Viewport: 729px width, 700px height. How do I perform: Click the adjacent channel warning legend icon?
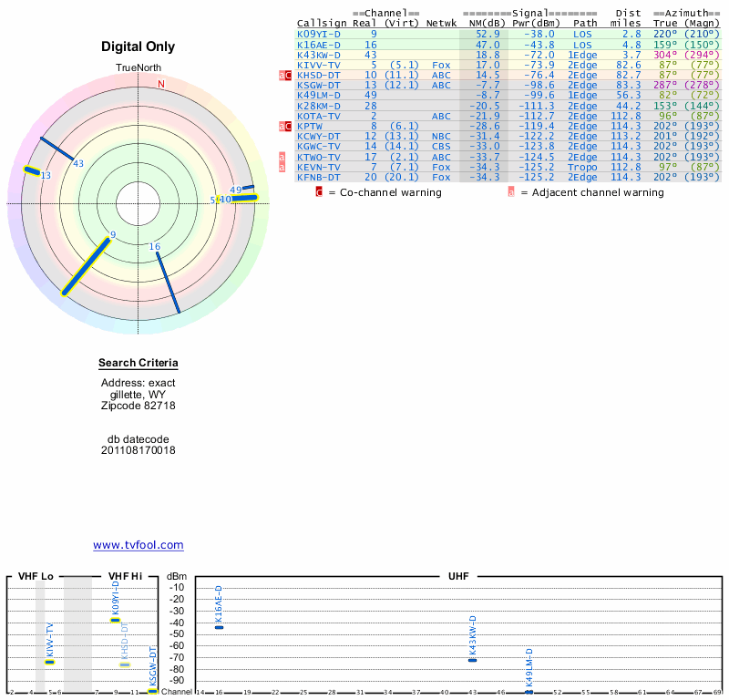click(x=511, y=192)
